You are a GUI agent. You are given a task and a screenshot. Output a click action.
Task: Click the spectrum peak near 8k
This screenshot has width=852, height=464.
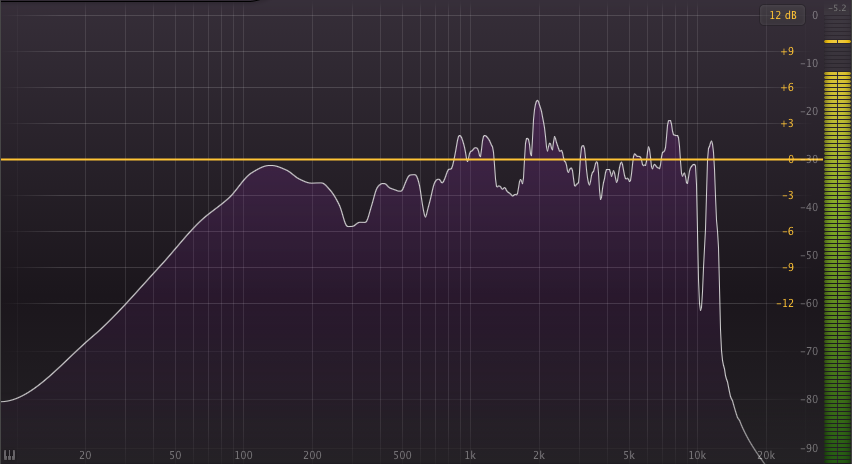click(x=669, y=123)
